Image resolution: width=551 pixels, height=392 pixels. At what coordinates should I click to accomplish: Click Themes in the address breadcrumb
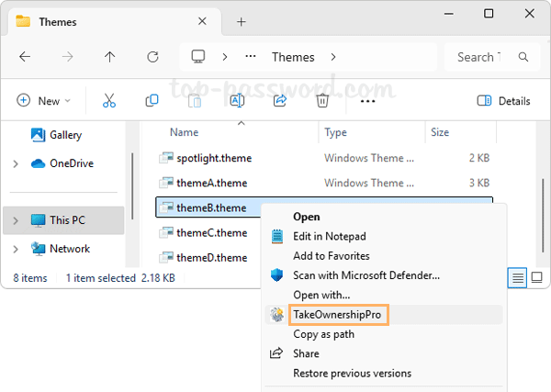[x=293, y=57]
